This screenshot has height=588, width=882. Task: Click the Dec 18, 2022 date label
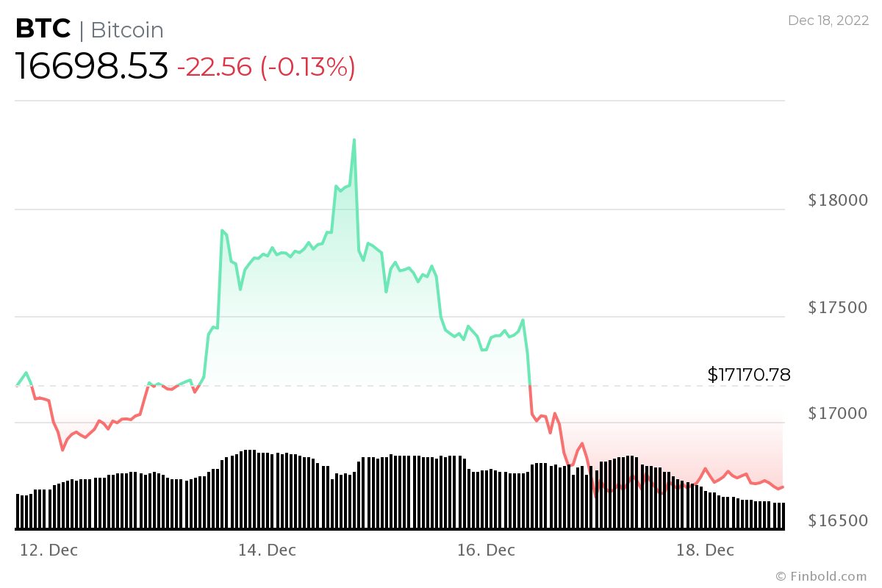click(x=828, y=21)
